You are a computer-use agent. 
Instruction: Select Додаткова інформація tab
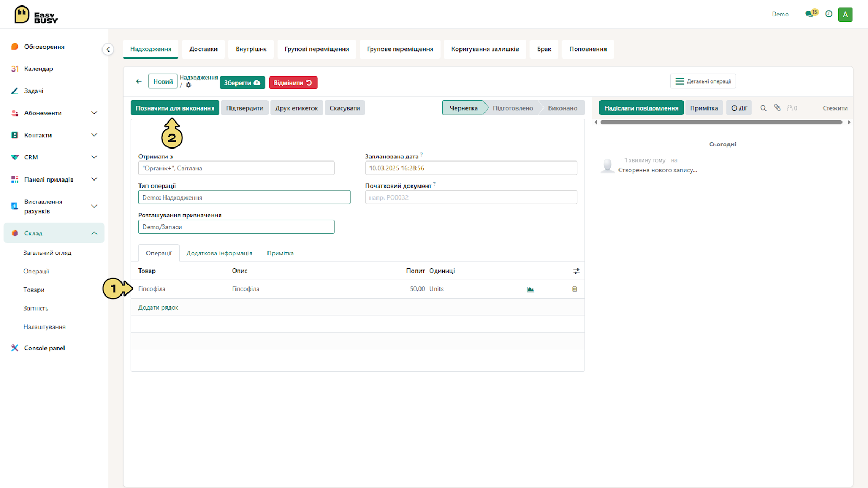[219, 253]
